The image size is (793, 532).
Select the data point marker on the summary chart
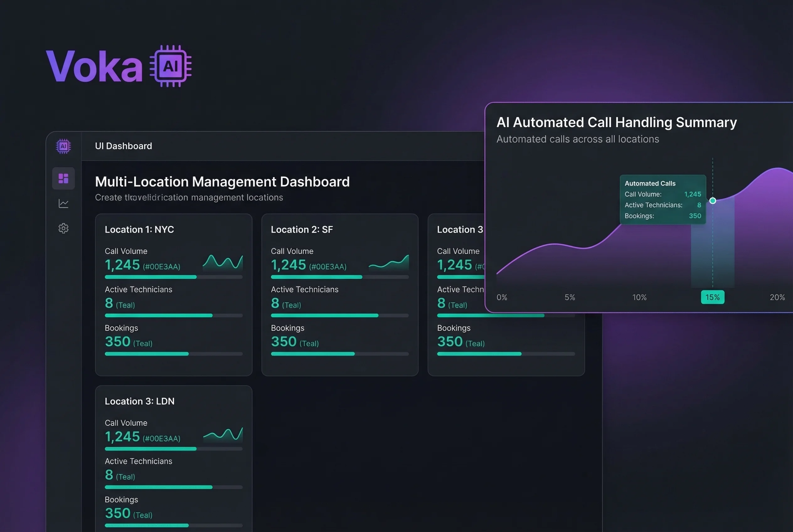click(713, 200)
